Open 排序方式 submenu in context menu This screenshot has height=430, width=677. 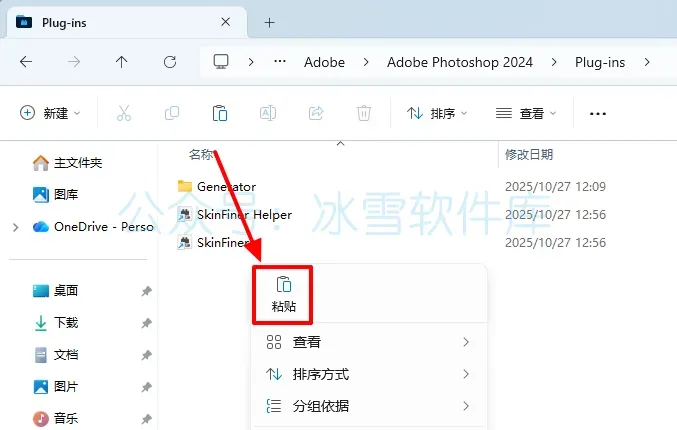pyautogui.click(x=368, y=374)
